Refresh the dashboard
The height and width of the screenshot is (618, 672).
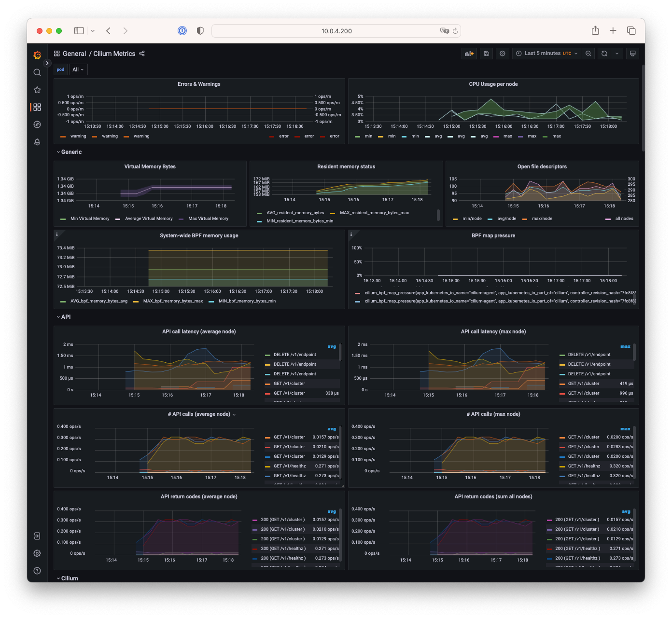click(x=604, y=54)
